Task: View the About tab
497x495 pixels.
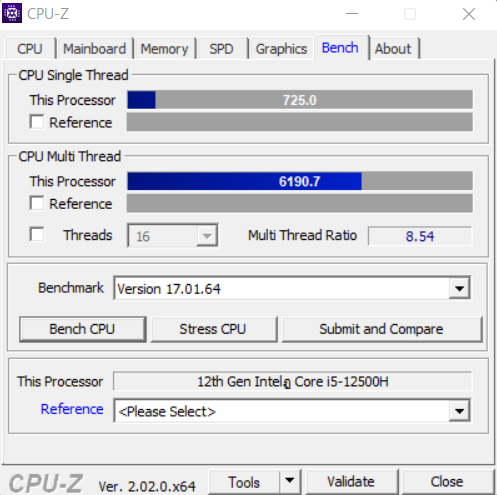Action: point(393,49)
